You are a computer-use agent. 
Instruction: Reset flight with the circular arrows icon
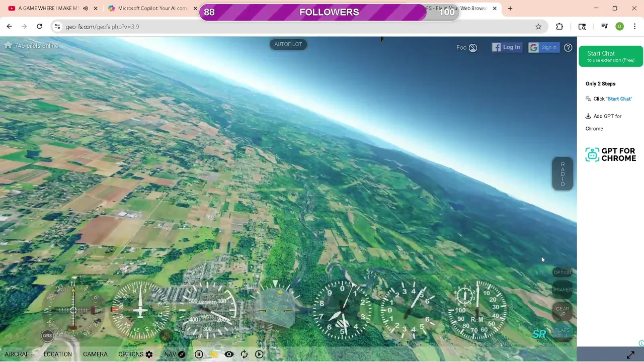244,354
